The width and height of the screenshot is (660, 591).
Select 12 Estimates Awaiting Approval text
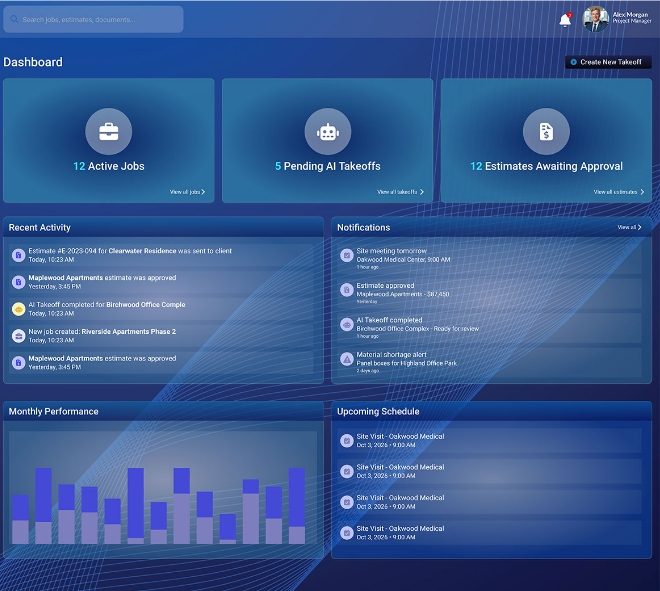(546, 166)
